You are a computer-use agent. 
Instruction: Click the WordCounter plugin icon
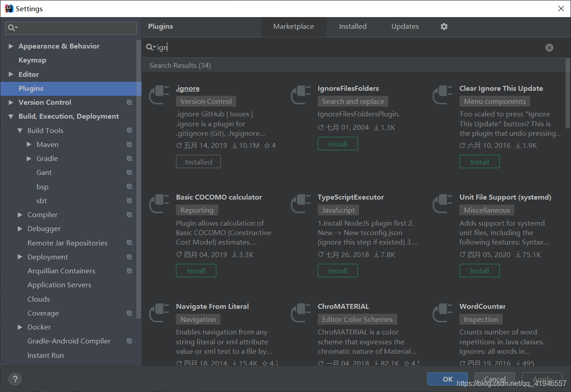(x=442, y=313)
